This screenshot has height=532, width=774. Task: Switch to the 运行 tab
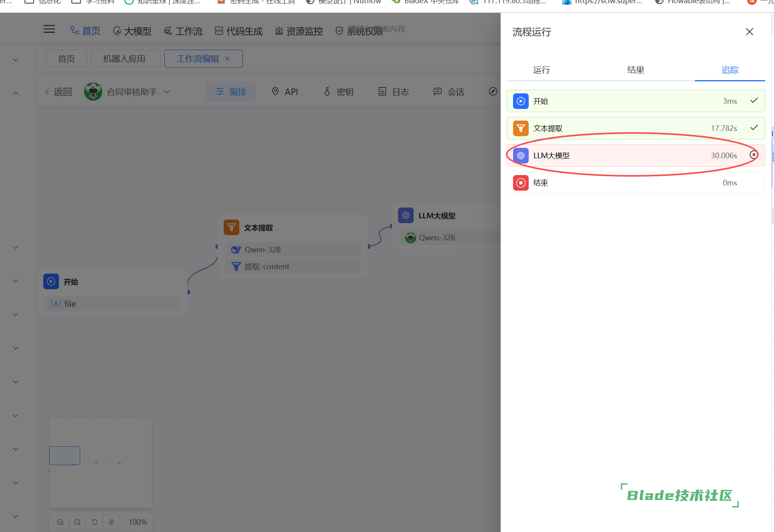click(x=542, y=70)
